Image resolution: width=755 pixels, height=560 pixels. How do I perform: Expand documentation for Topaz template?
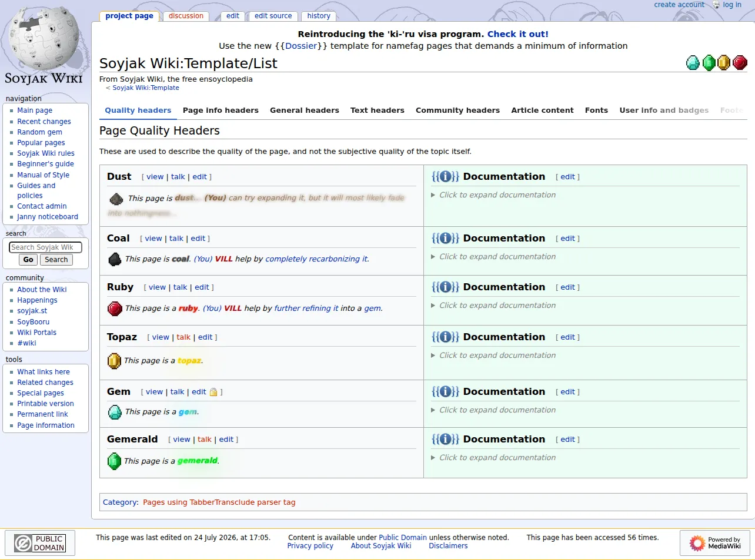pyautogui.click(x=493, y=356)
